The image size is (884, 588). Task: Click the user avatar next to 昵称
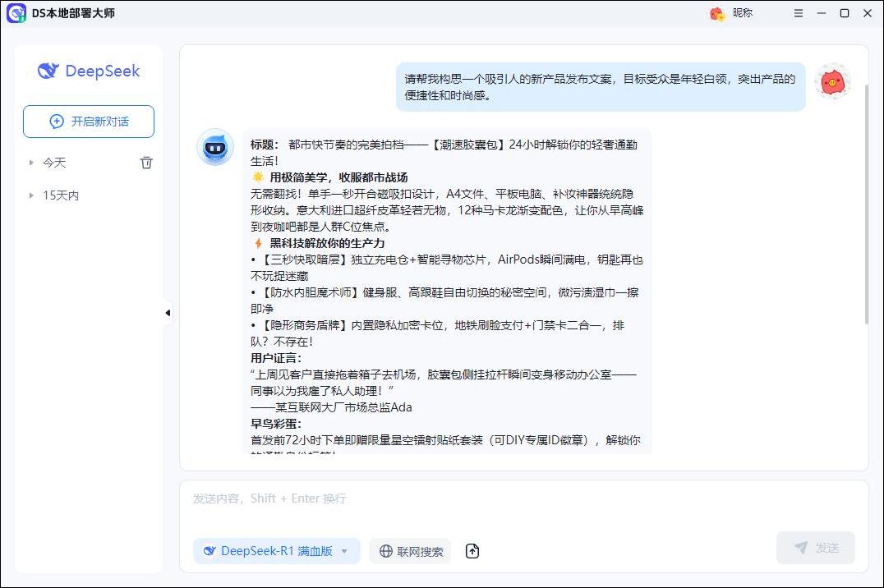coord(717,13)
